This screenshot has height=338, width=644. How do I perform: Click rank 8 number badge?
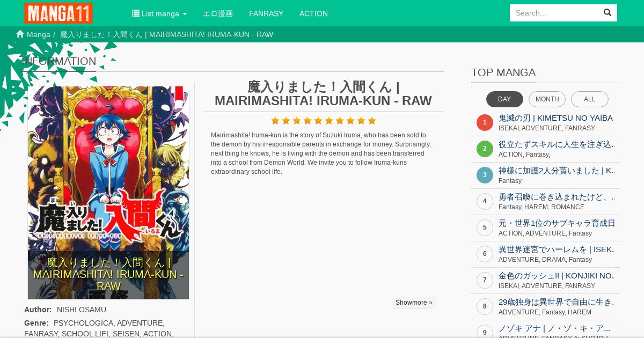(485, 306)
